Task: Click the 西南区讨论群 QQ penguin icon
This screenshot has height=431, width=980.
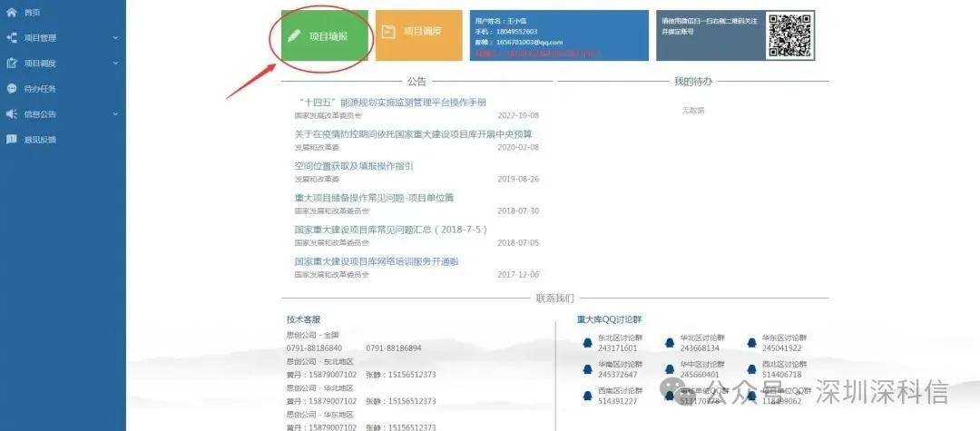Action: tap(587, 396)
